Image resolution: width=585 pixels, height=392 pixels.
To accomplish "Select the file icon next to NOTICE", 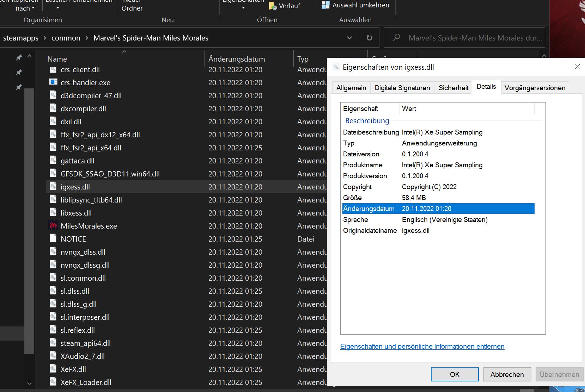I will pyautogui.click(x=53, y=238).
